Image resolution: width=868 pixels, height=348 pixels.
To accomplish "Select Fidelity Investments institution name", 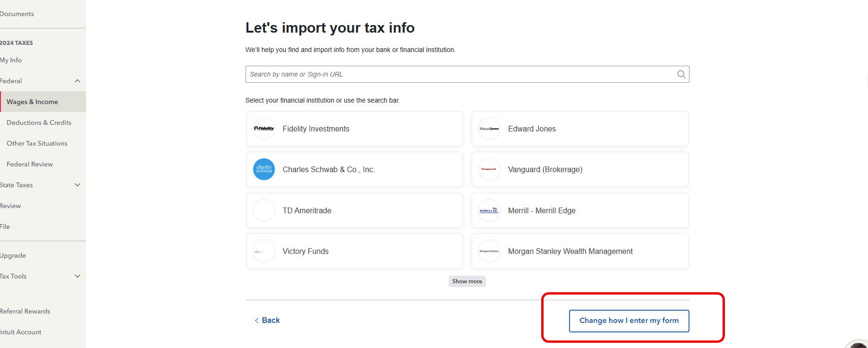I will (316, 129).
